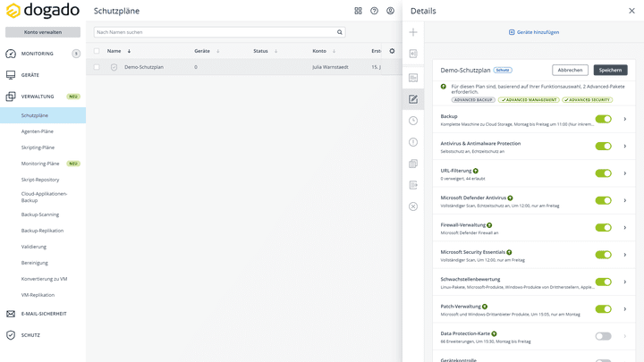Click the Speichern button
644x362 pixels.
610,70
